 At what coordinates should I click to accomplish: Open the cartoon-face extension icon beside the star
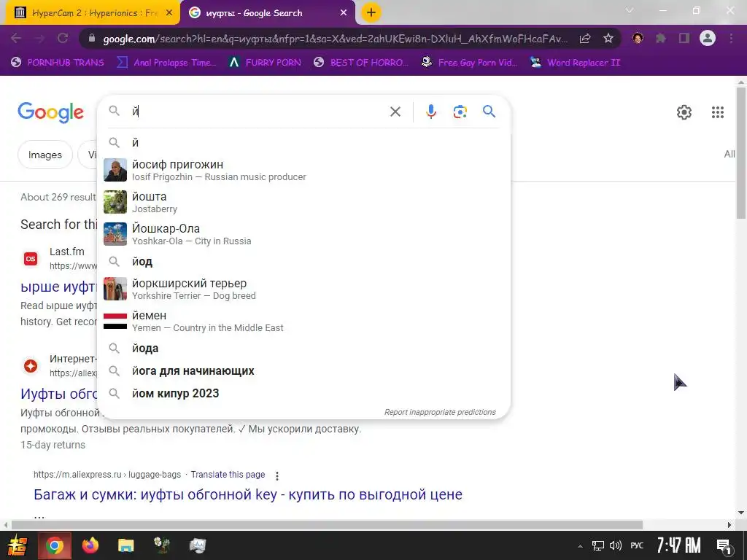tap(638, 38)
